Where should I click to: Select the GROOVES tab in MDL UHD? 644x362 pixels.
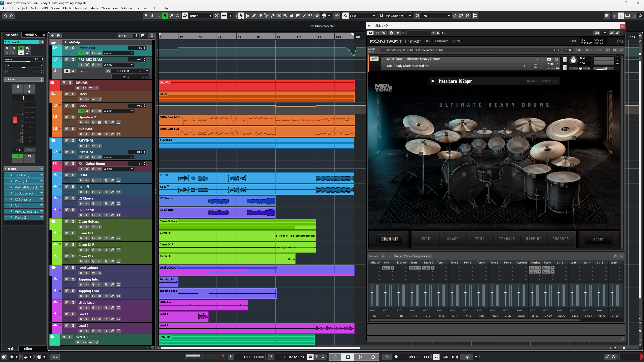click(x=561, y=239)
